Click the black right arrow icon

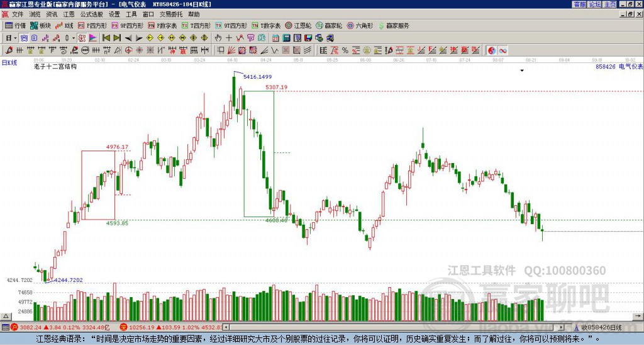coord(139,38)
